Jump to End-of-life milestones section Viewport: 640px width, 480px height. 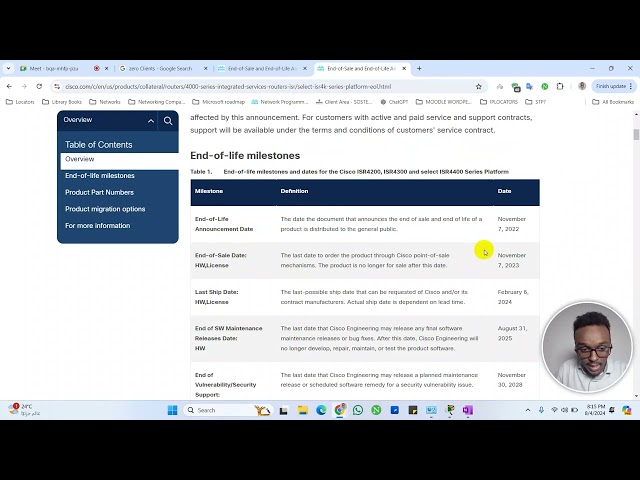click(x=100, y=176)
